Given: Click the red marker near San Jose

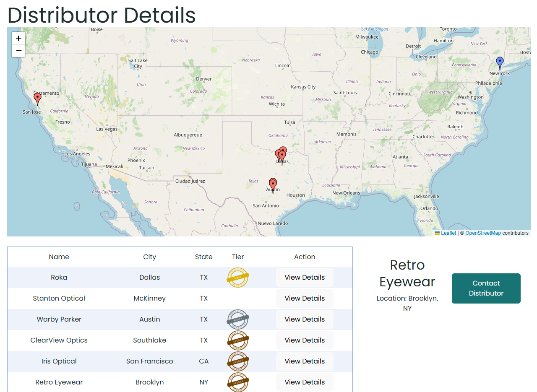Looking at the screenshot, I should [x=37, y=99].
